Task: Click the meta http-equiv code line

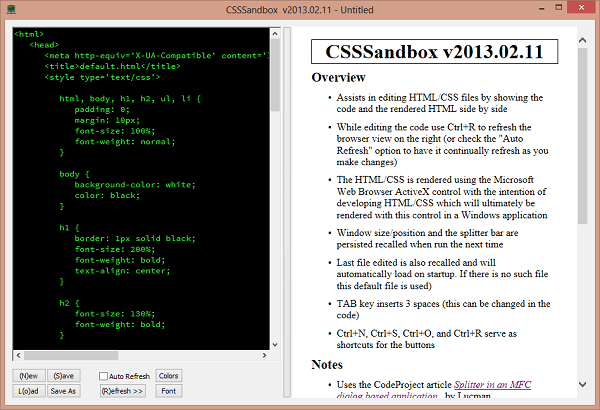Action: click(x=157, y=56)
